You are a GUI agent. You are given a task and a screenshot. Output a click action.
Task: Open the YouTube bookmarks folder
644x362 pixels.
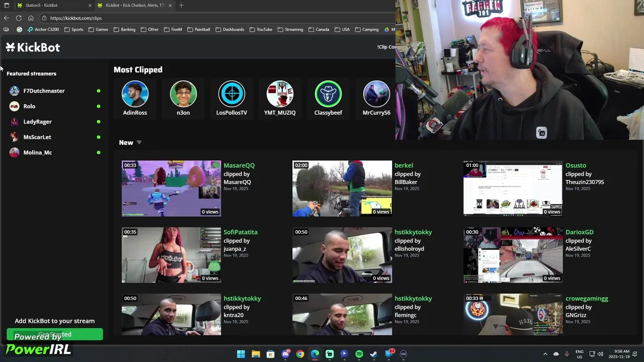[x=261, y=30]
